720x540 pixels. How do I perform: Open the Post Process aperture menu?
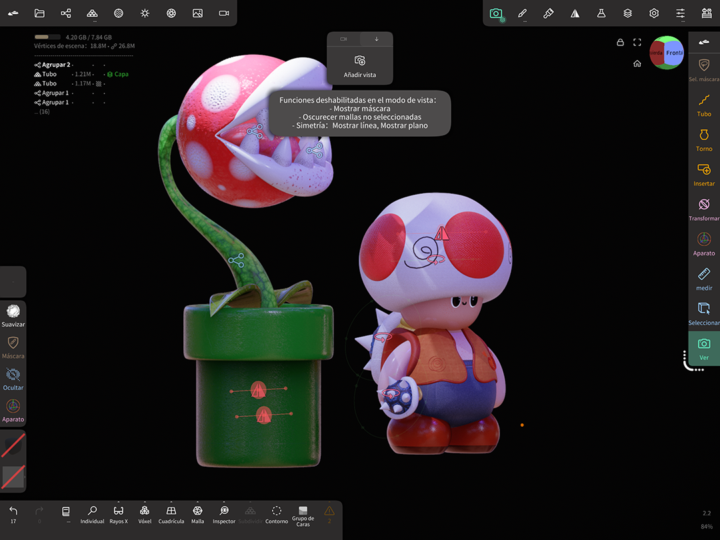171,13
